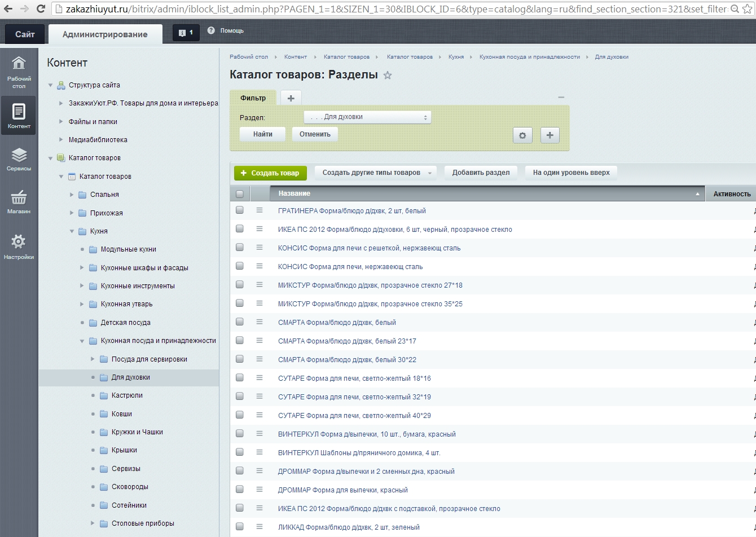Open the Контент sidebar section
Viewport: 756px width, 537px height.
pyautogui.click(x=19, y=115)
